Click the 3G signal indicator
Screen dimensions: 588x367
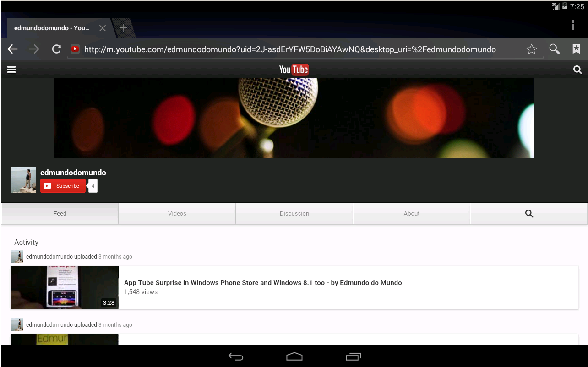pyautogui.click(x=555, y=6)
